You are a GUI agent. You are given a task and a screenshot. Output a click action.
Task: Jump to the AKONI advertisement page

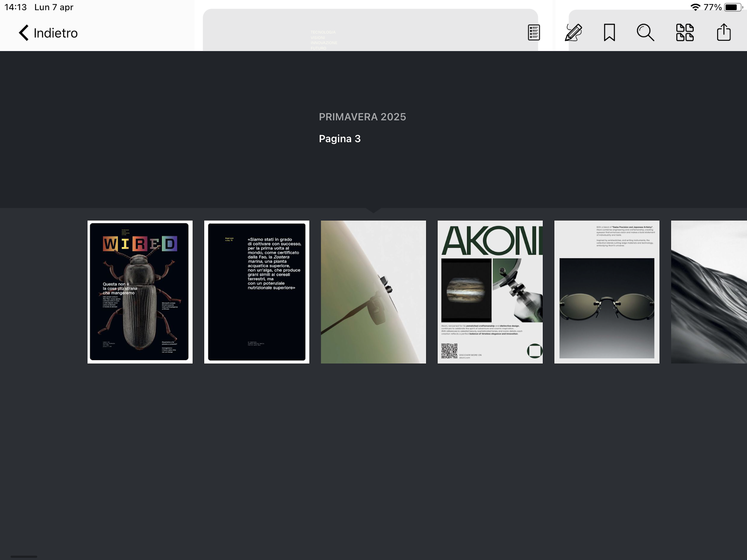(x=490, y=292)
